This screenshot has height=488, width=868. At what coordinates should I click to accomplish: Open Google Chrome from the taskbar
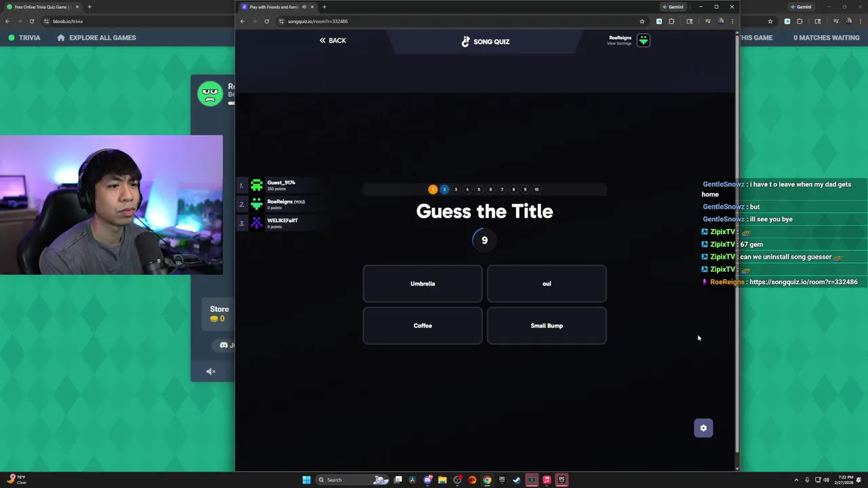coord(487,480)
